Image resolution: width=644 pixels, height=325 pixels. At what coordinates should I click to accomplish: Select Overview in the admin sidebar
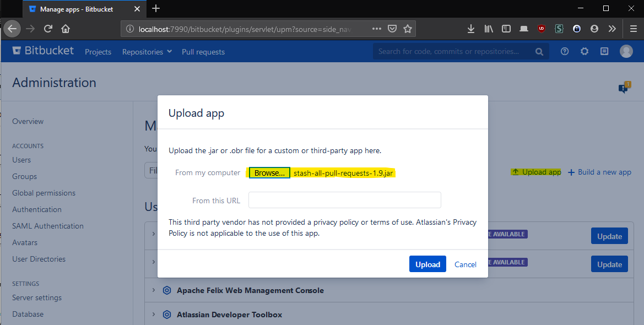[28, 121]
